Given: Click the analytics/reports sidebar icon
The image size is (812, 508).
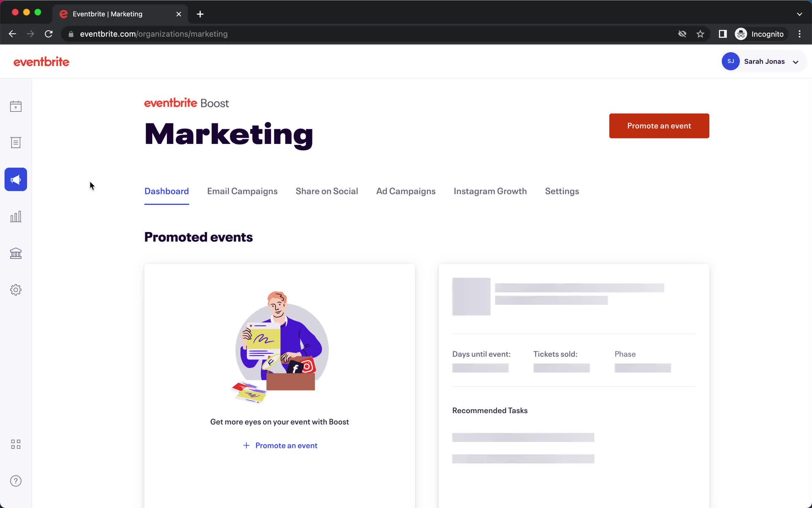Looking at the screenshot, I should pyautogui.click(x=16, y=216).
